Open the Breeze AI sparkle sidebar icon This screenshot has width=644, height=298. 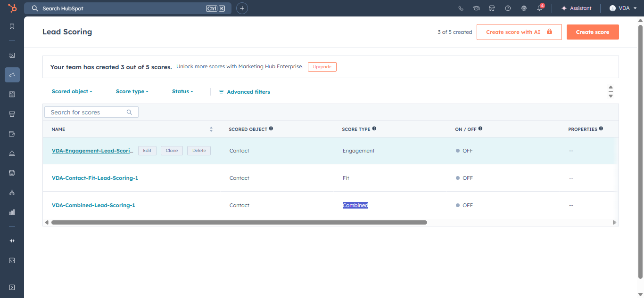(12, 241)
